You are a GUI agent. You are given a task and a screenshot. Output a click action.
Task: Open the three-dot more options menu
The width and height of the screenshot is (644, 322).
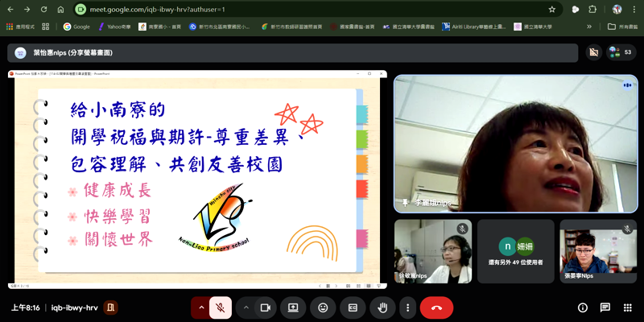(408, 308)
